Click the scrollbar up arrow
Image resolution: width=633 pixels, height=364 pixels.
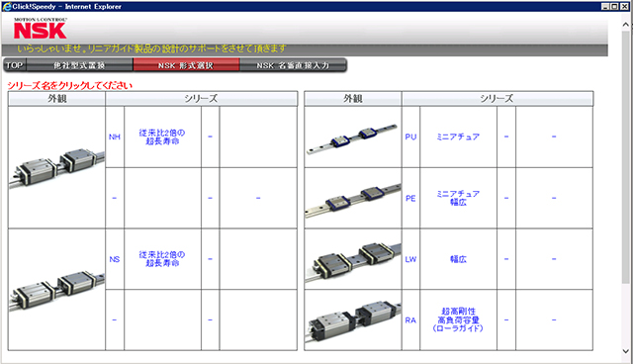(x=626, y=24)
